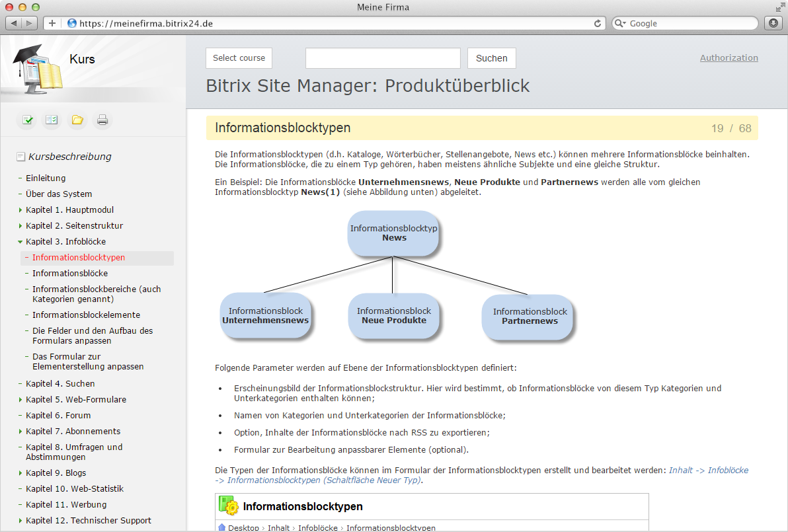This screenshot has width=788, height=532.
Task: Select Informationsblocktypen in the sidebar tree
Action: click(x=79, y=257)
